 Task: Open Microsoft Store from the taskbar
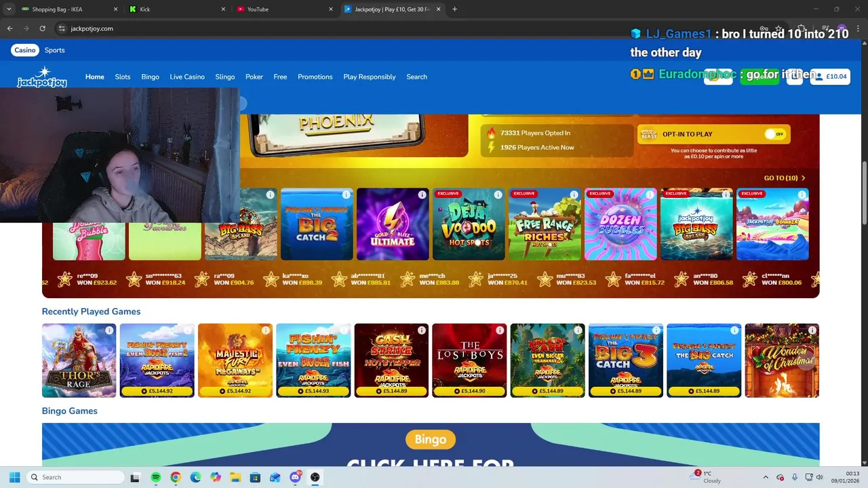(255, 477)
